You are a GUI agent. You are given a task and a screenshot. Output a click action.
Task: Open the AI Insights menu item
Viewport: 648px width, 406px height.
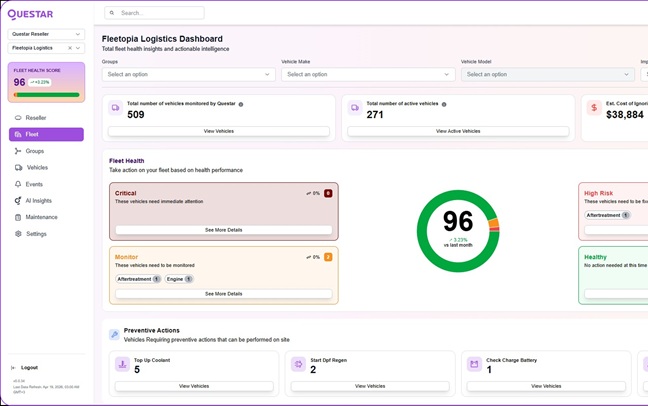(x=46, y=201)
